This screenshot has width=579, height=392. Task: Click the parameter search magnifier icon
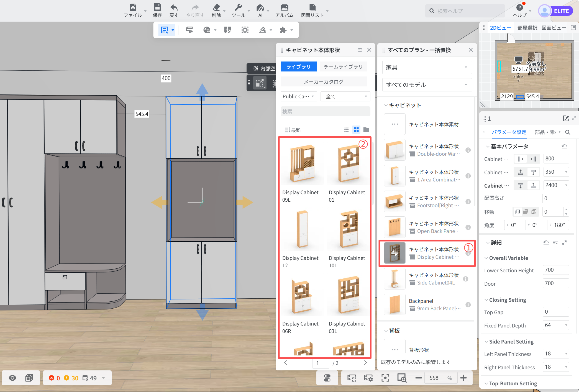click(x=568, y=132)
